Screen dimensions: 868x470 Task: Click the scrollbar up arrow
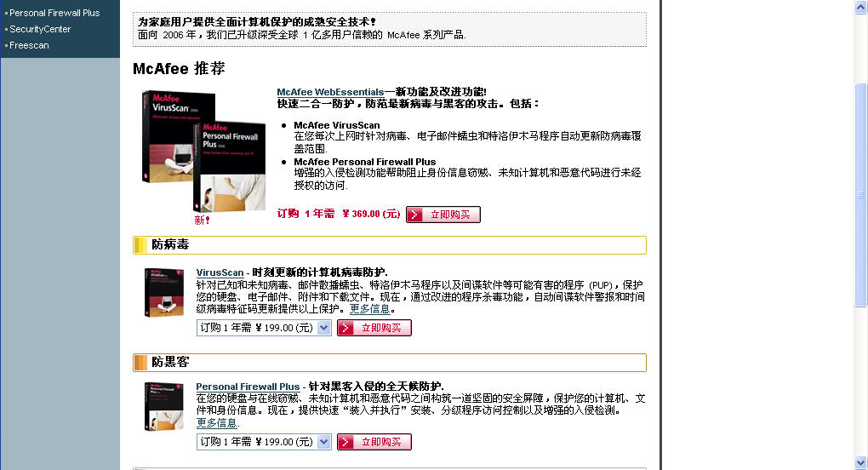[x=861, y=7]
